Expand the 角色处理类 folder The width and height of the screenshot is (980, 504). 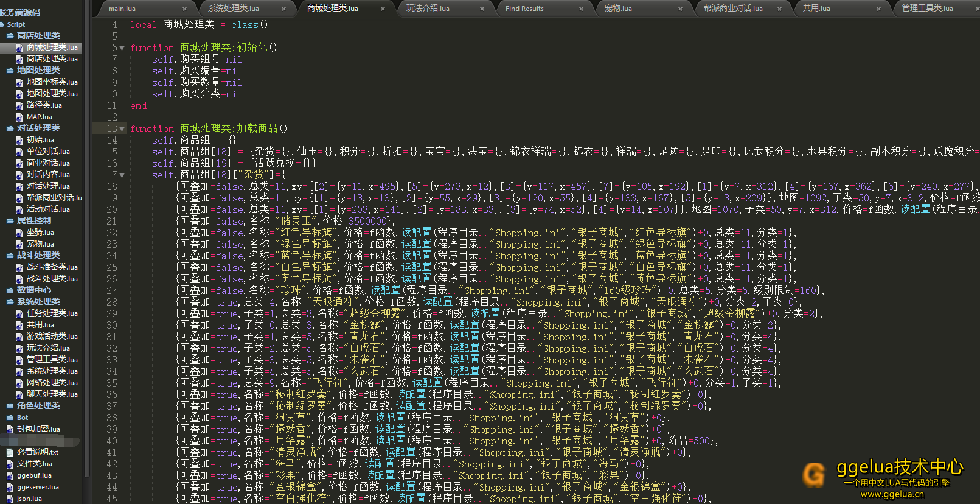pos(10,406)
